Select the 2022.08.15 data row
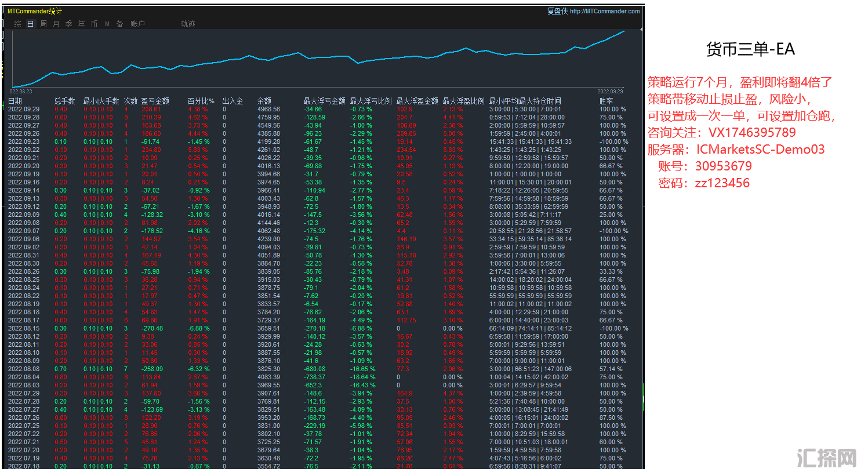Image resolution: width=868 pixels, height=472 pixels. 24,328
